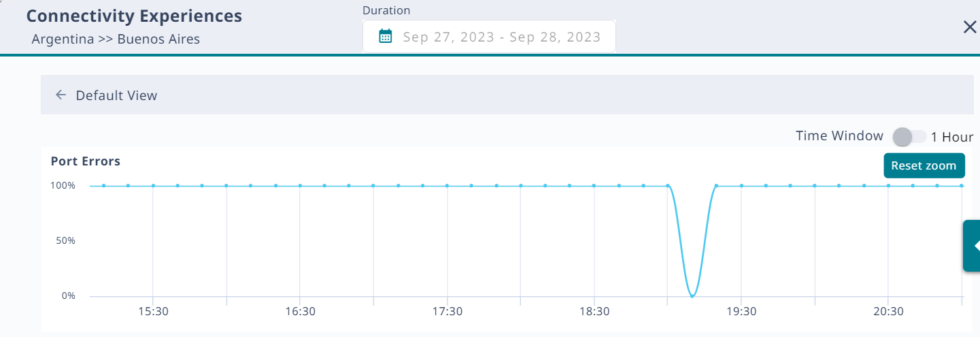980x337 pixels.
Task: Click the Port Errors chart title
Action: click(x=86, y=161)
